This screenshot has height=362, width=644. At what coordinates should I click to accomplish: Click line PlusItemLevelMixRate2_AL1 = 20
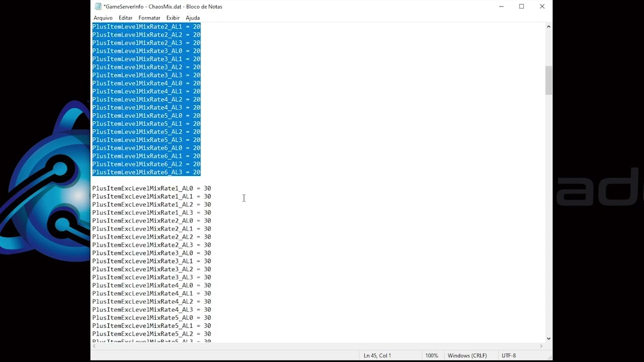146,27
